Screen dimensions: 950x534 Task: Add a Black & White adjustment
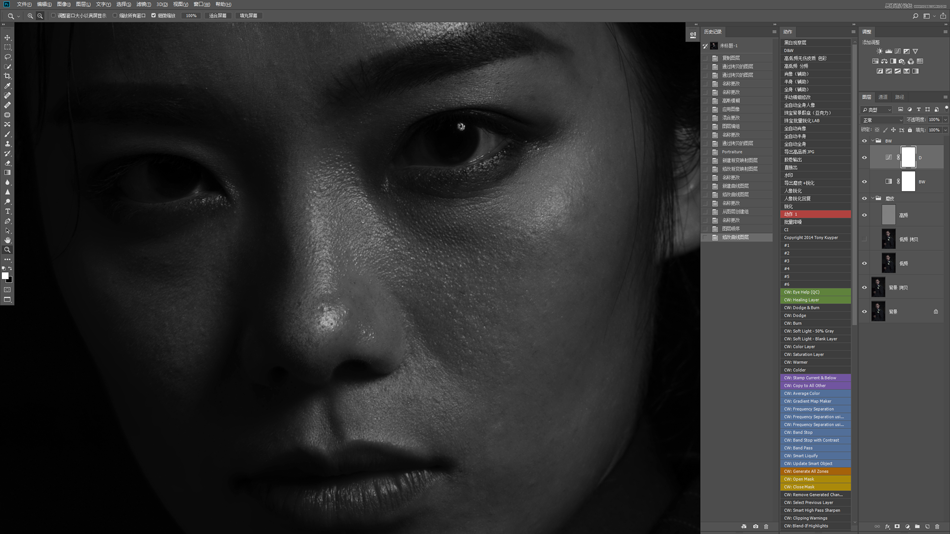point(893,61)
